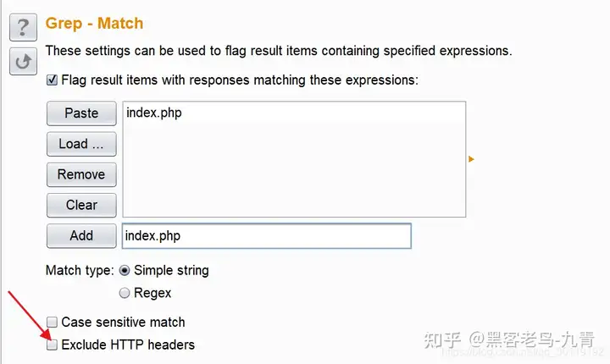
Task: Add the typed expression to list
Action: click(81, 235)
